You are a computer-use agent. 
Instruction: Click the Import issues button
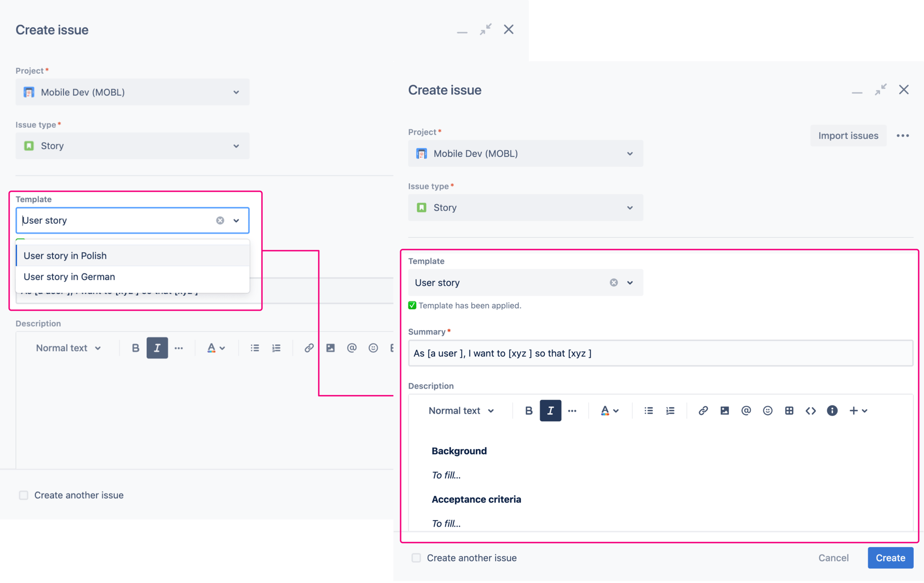848,135
